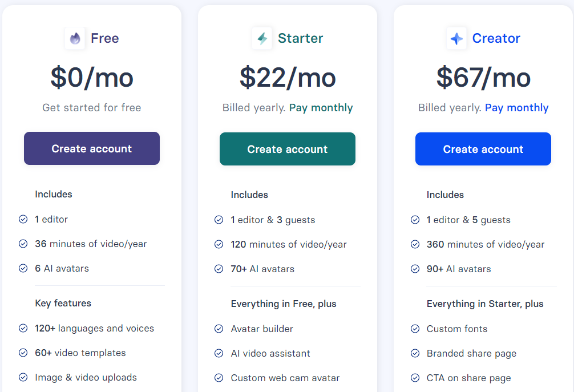The height and width of the screenshot is (392, 574).
Task: Click the Branded share page feature
Action: [471, 354]
